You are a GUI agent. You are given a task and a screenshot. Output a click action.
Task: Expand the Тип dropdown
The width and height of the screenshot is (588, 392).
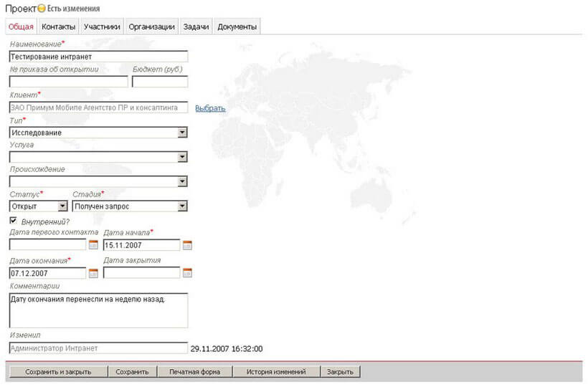(182, 133)
